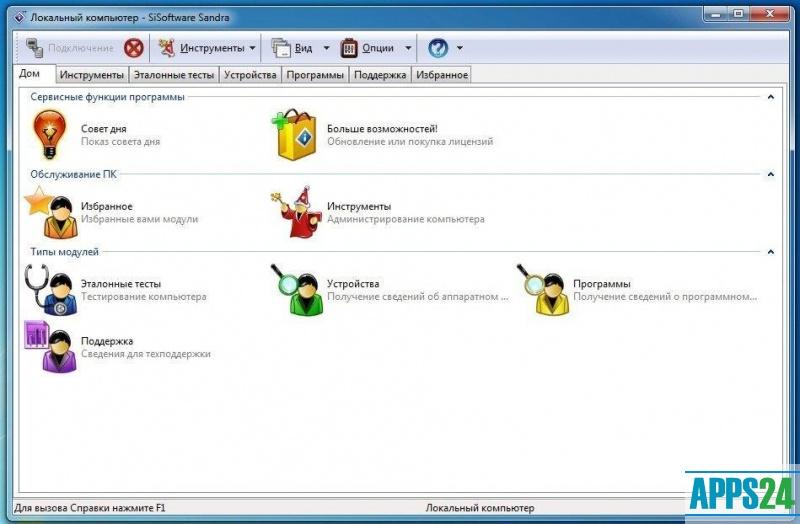
Task: Click the Программы module title
Action: coord(602,284)
